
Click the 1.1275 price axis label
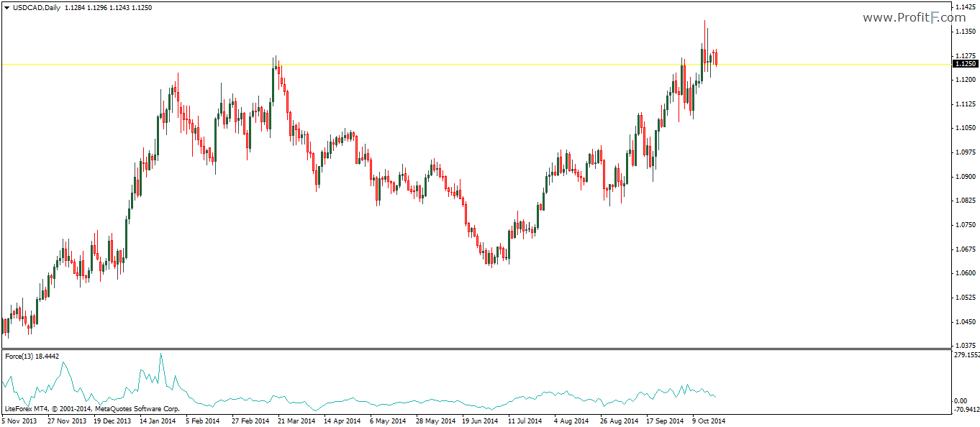click(966, 55)
